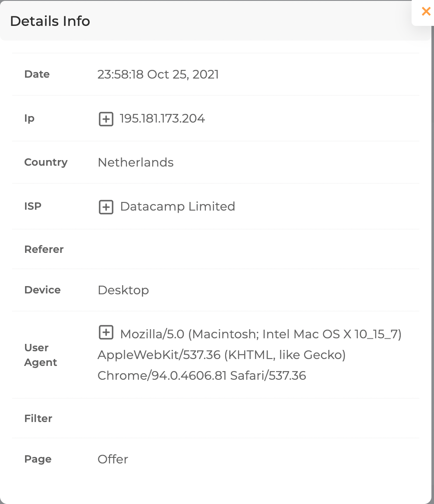Click the plus icon before the Mozilla user agent
This screenshot has height=504, width=434.
click(x=106, y=332)
